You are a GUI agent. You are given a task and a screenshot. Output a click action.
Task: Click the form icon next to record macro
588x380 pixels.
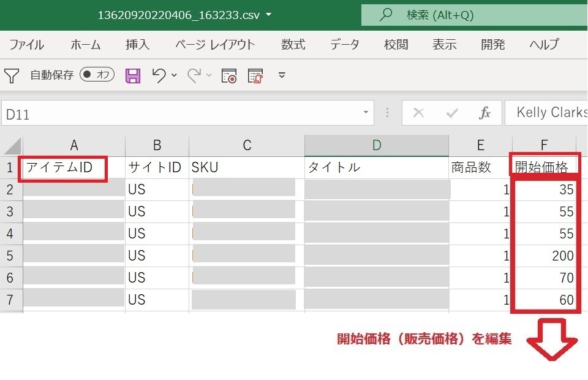[x=255, y=75]
